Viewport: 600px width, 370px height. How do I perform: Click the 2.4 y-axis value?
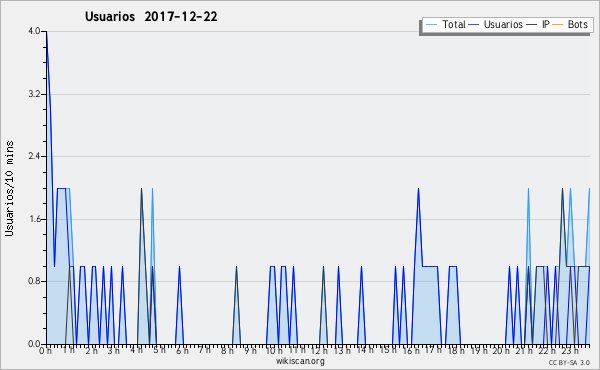click(x=34, y=156)
